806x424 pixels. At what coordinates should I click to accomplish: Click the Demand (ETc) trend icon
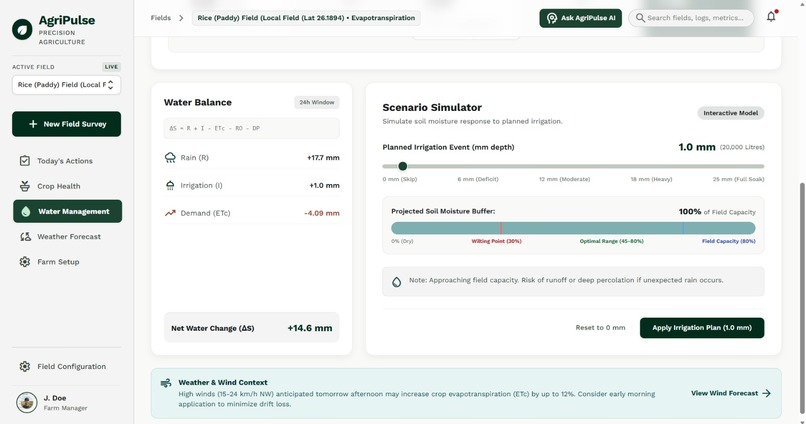point(170,213)
